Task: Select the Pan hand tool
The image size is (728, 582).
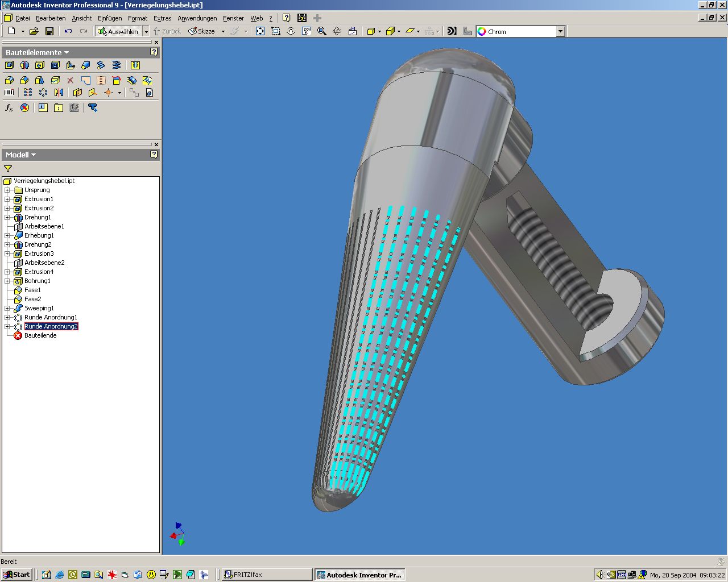Action: tap(307, 31)
